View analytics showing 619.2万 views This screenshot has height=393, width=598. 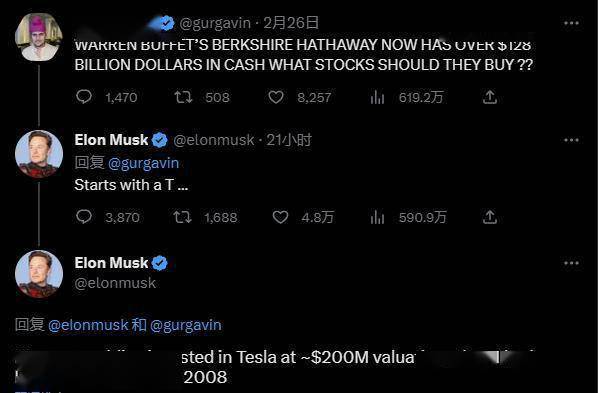[377, 97]
